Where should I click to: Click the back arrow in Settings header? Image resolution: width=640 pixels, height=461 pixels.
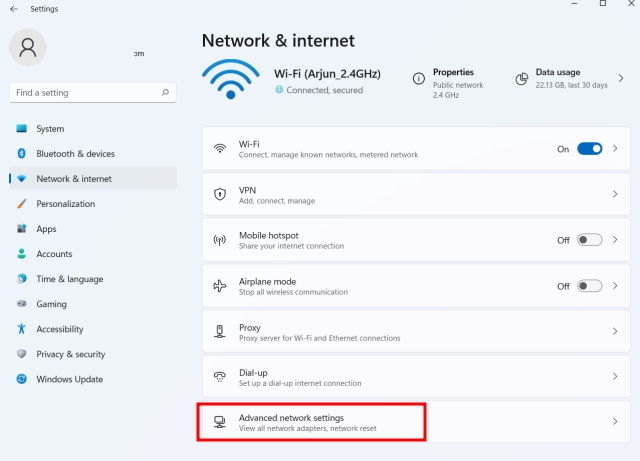tap(14, 9)
